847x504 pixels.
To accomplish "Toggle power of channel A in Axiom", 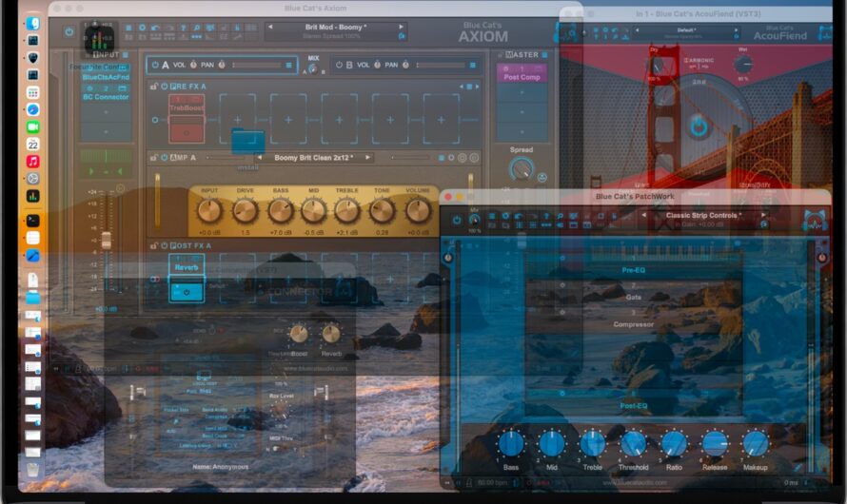I will (x=155, y=65).
